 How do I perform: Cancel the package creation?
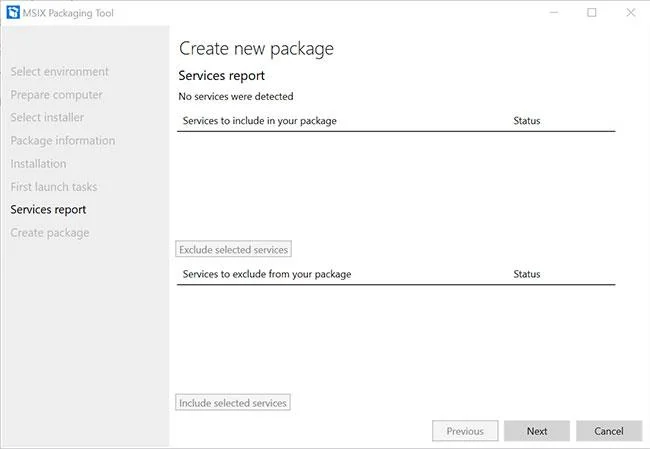tap(609, 431)
